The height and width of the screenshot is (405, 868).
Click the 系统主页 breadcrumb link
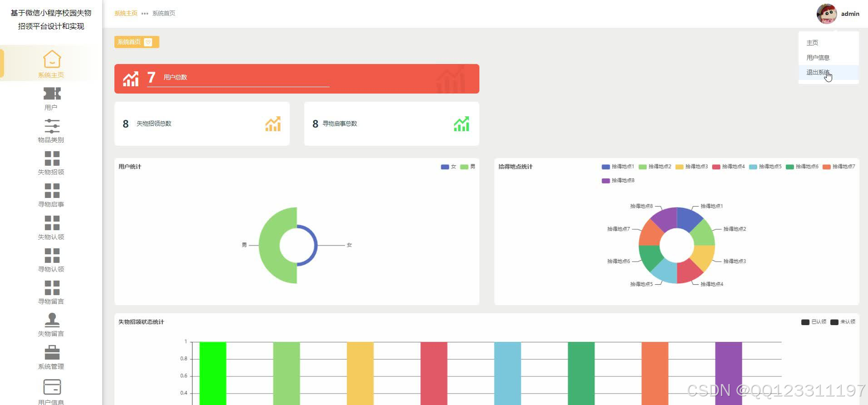point(126,14)
